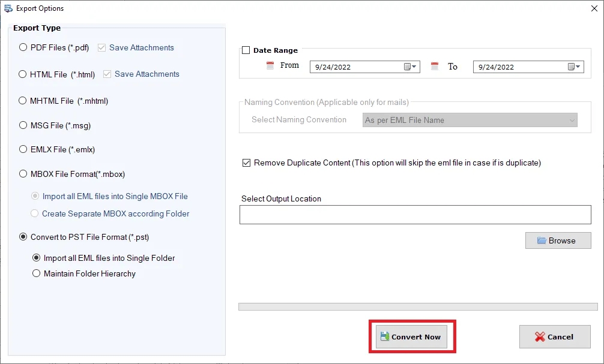The image size is (604, 364).
Task: Choose Maintain Folder Hierarchy for PST export
Action: coord(37,273)
